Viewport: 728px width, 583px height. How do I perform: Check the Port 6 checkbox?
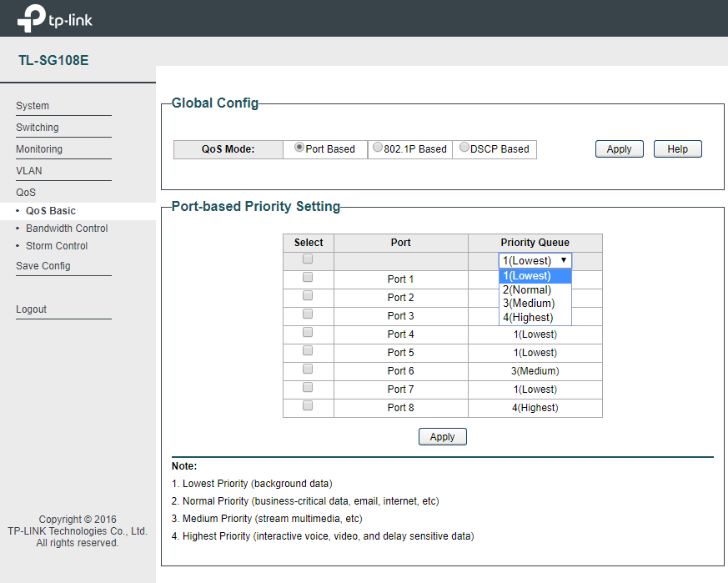[x=308, y=369]
